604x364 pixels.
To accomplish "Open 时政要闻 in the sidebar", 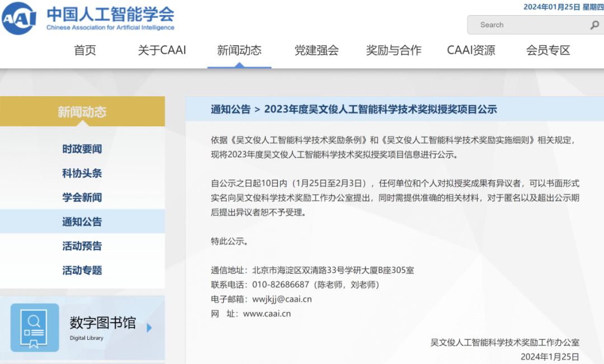I will [x=82, y=149].
